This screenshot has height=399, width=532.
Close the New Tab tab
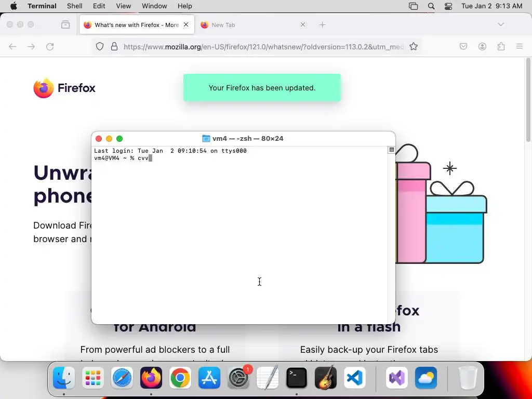coord(303,24)
